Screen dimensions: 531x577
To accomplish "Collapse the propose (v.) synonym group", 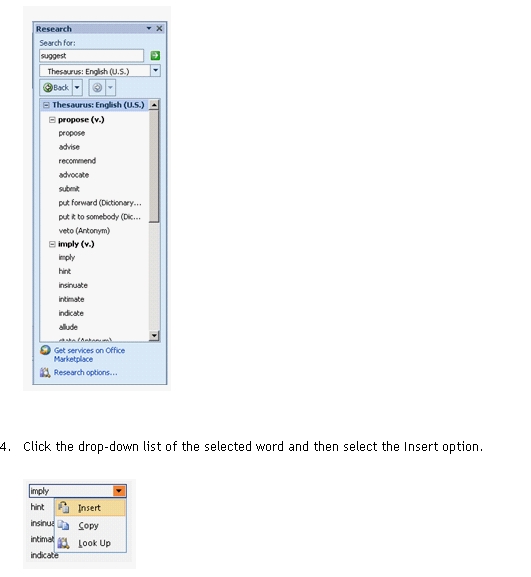I will (x=52, y=120).
